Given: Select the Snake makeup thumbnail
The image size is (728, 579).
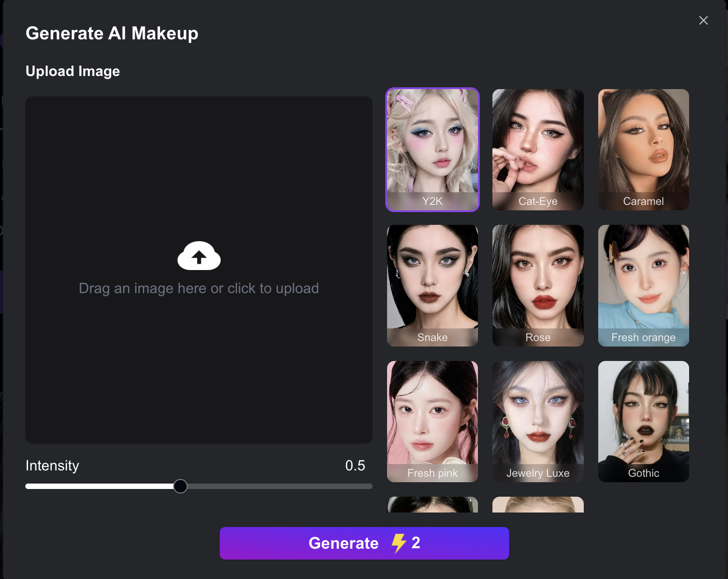Looking at the screenshot, I should [x=432, y=285].
